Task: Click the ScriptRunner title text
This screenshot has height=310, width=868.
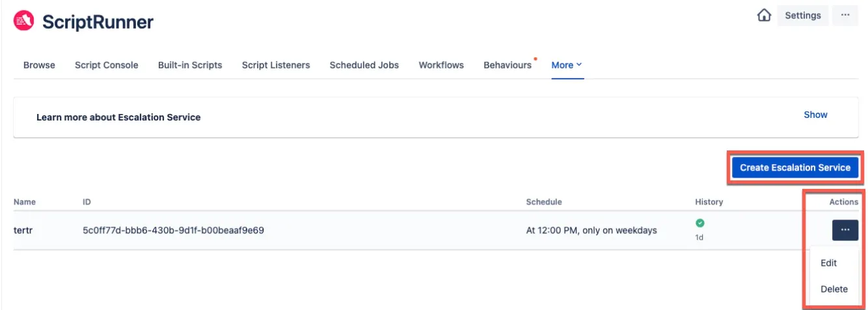Action: coord(98,22)
